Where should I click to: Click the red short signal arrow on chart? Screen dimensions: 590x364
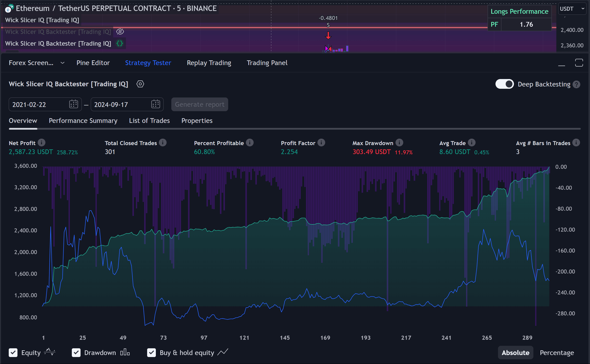(328, 35)
